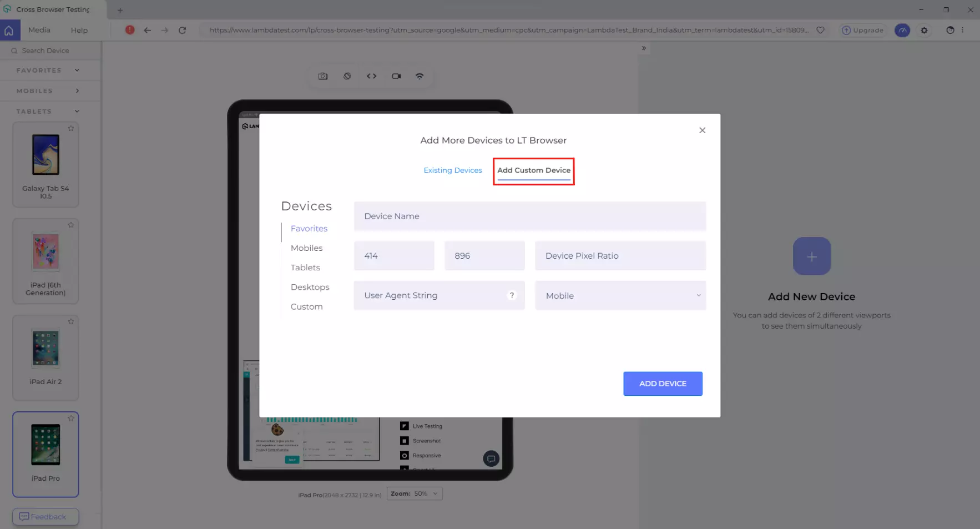The width and height of the screenshot is (980, 529).
Task: Select Tablets in the Devices list
Action: 305,268
